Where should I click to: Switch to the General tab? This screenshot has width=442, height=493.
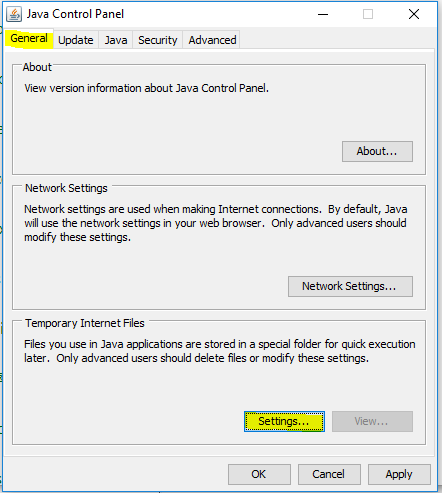tap(29, 38)
